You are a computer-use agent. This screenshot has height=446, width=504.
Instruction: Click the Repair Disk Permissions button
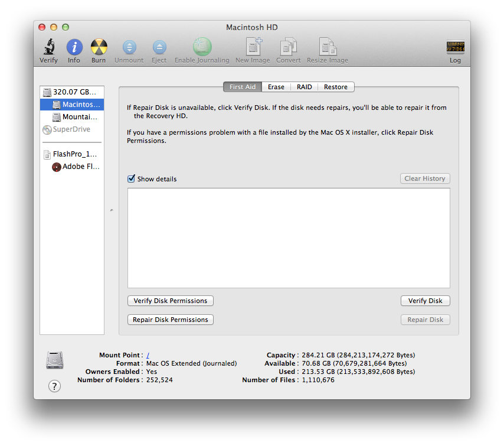coord(171,320)
